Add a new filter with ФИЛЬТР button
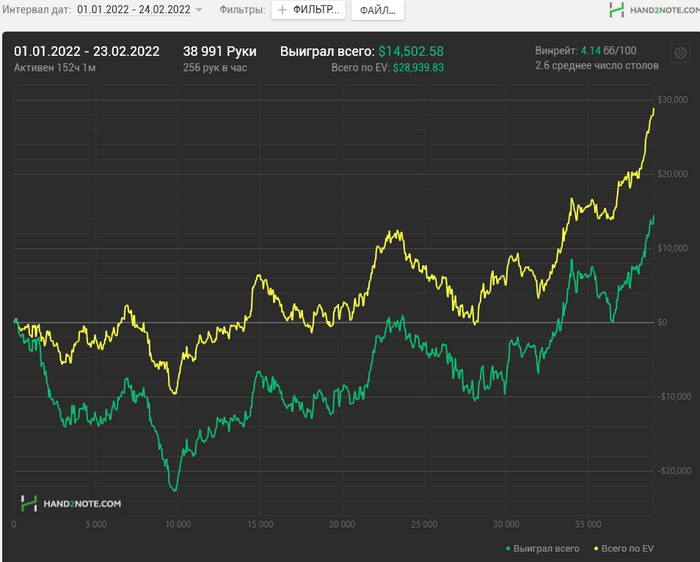Screen dimensions: 700x562 [308, 10]
